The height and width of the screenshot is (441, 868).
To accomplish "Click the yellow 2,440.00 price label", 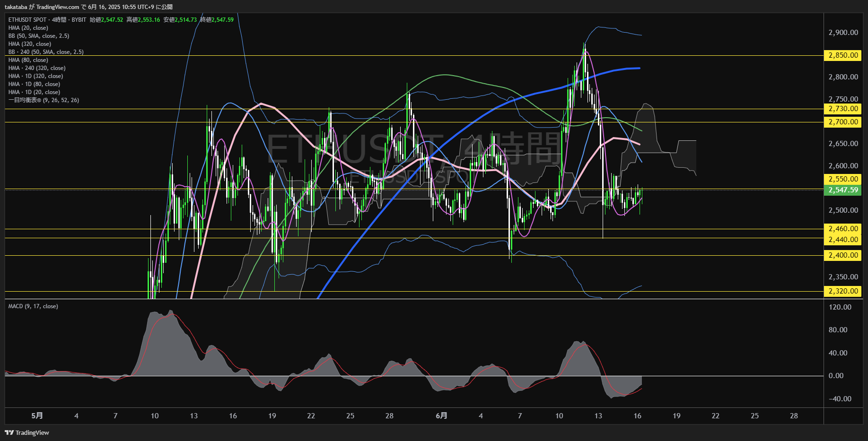I will click(843, 240).
